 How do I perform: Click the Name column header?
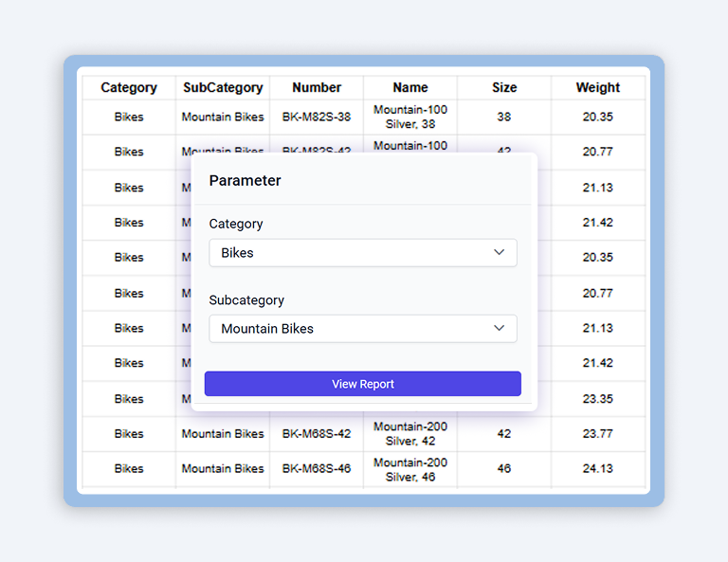(x=410, y=87)
